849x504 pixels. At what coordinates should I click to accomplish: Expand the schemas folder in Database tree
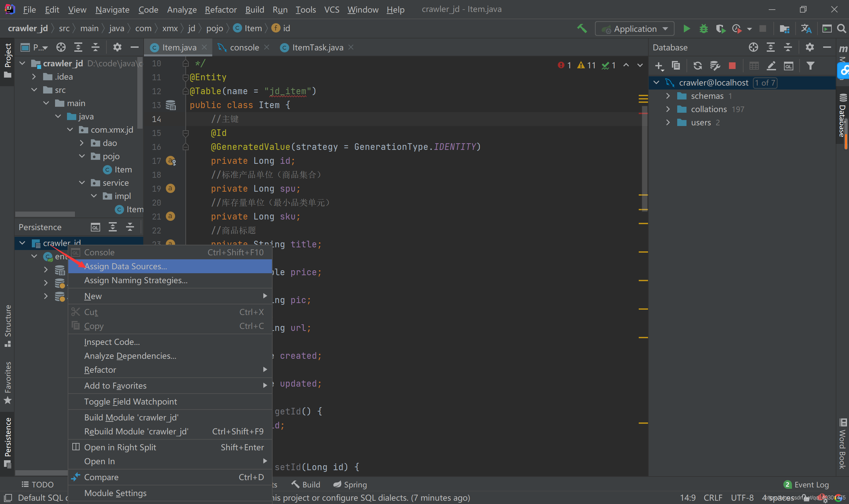click(x=668, y=96)
